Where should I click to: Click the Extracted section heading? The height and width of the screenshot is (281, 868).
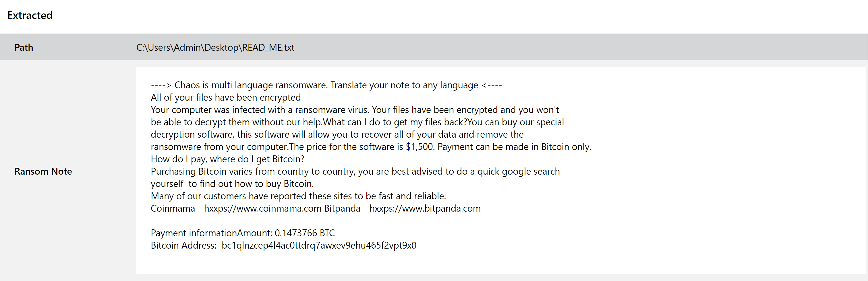[30, 15]
